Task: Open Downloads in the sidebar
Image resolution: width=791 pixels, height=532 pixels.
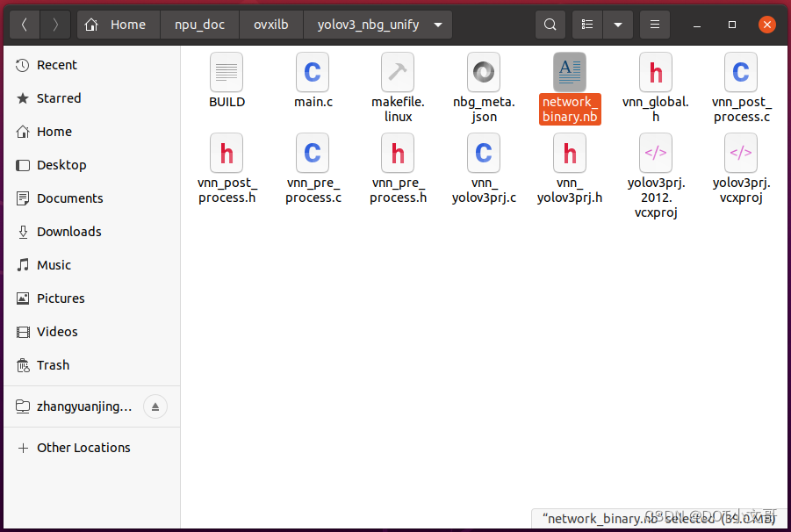Action: (92, 232)
